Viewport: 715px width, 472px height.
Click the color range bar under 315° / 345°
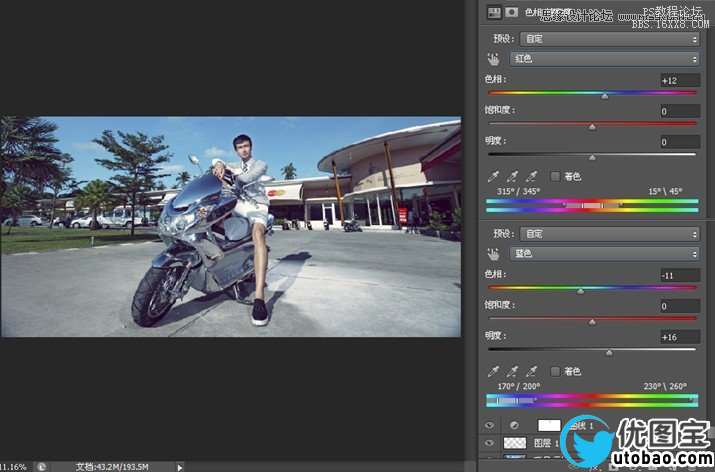pyautogui.click(x=592, y=205)
